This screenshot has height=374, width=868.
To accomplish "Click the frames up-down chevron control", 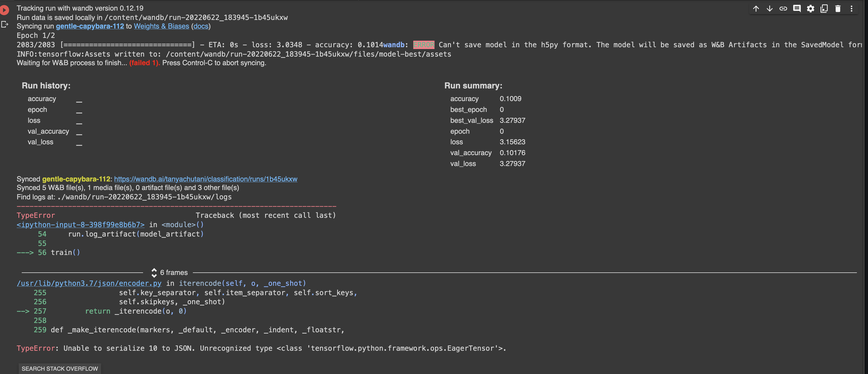I will [154, 272].
